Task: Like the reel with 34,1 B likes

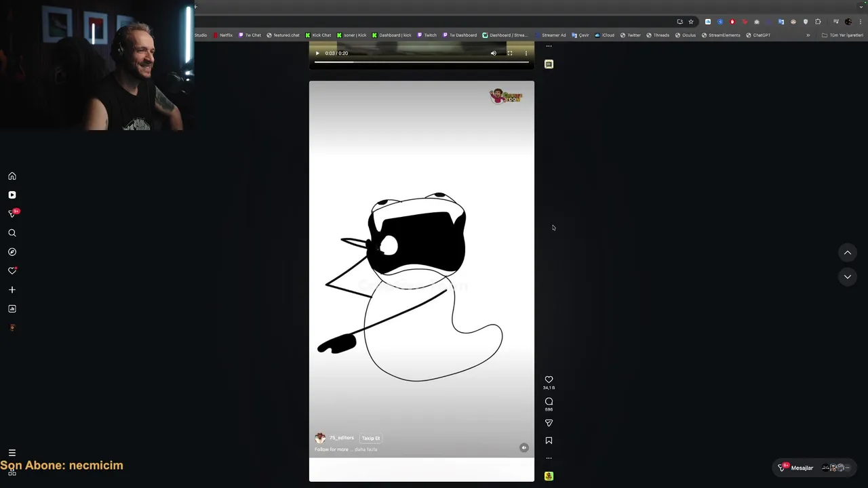Action: (x=549, y=380)
